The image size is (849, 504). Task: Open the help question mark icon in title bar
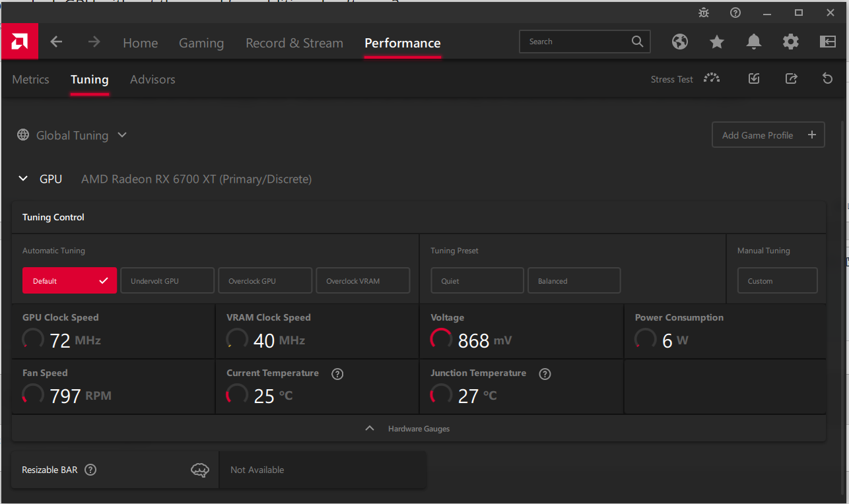[735, 13]
